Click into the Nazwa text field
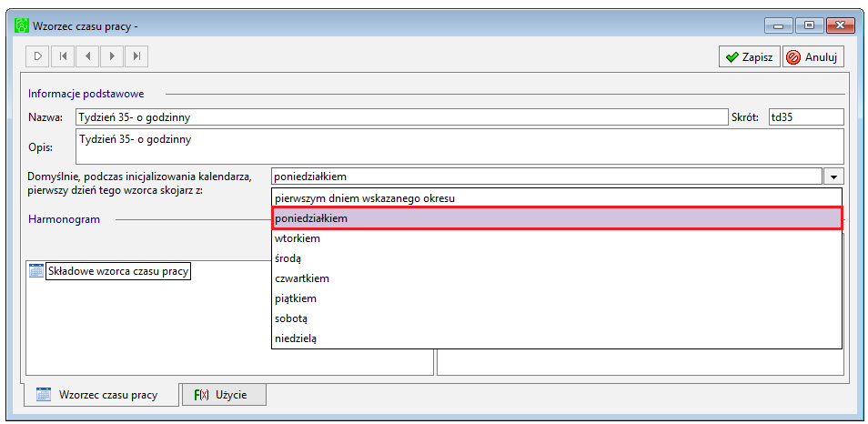Screen dimensions: 868x424 click(x=402, y=117)
